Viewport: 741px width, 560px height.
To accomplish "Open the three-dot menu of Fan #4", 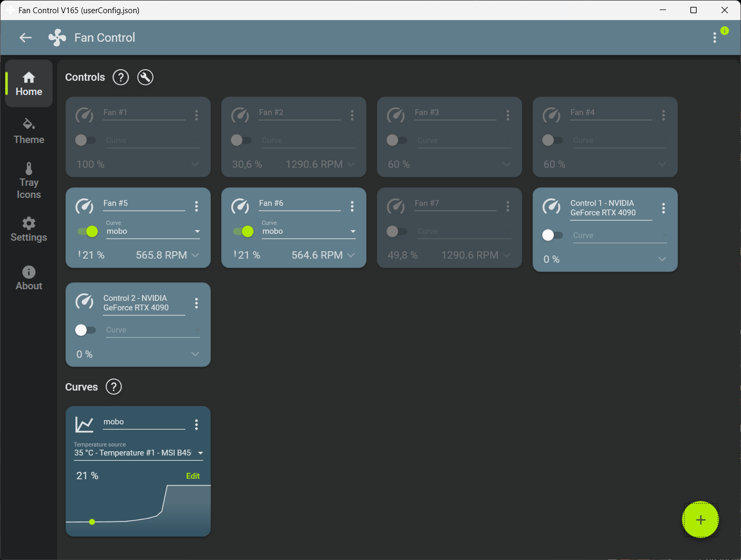I will point(663,115).
